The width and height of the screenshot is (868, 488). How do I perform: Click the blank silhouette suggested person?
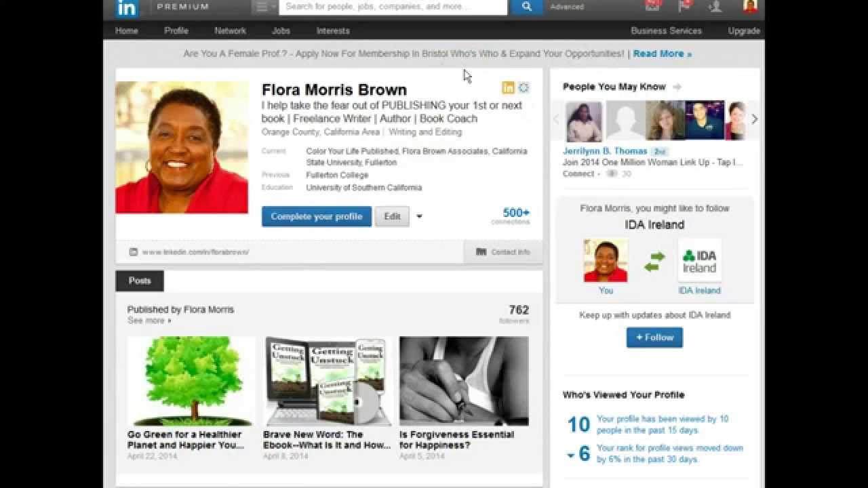625,121
